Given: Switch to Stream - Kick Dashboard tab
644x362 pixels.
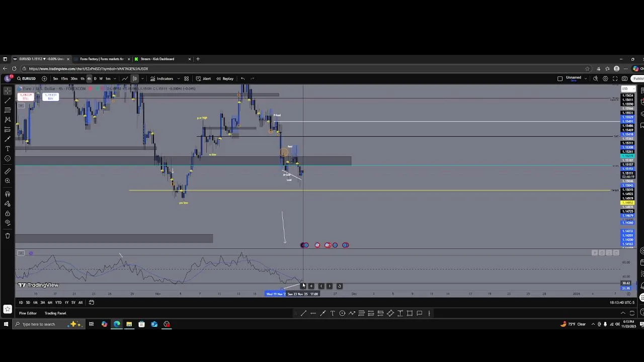Looking at the screenshot, I should pyautogui.click(x=157, y=59).
